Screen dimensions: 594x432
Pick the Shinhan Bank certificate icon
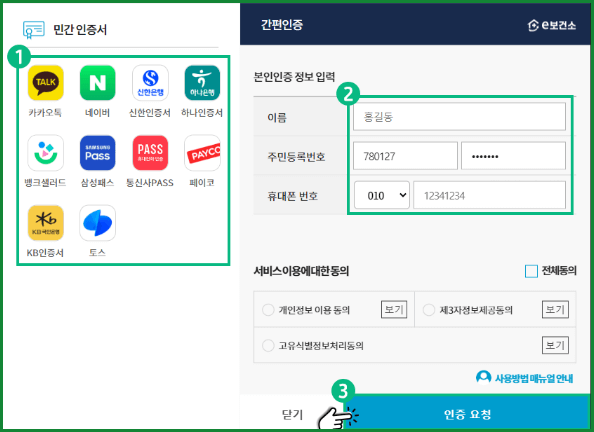point(150,83)
